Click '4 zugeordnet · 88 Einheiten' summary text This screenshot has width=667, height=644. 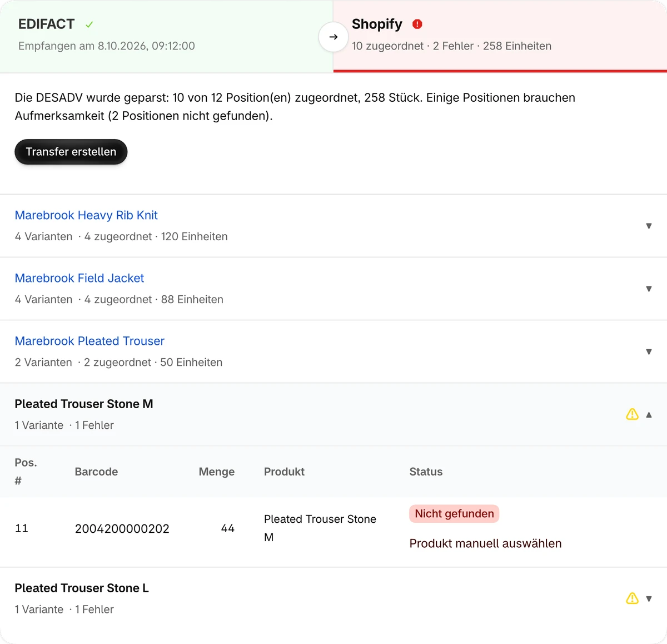pos(154,299)
